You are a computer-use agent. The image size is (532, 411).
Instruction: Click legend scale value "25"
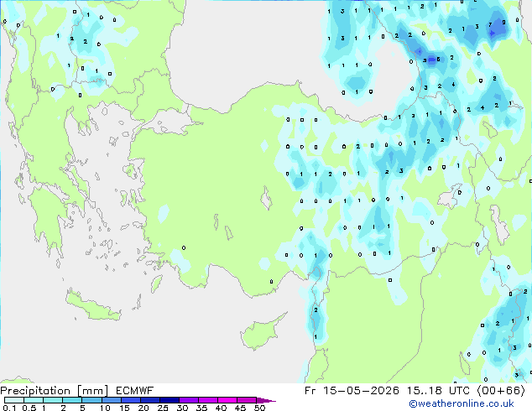tap(163, 408)
